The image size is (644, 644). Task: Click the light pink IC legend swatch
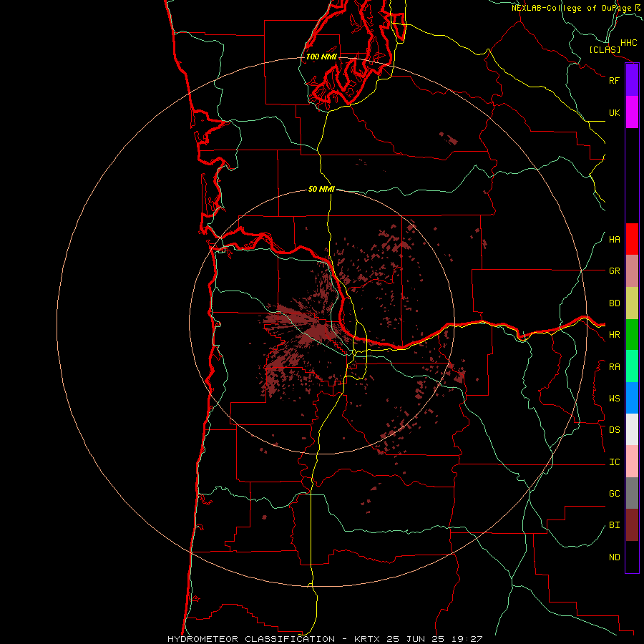pos(632,462)
